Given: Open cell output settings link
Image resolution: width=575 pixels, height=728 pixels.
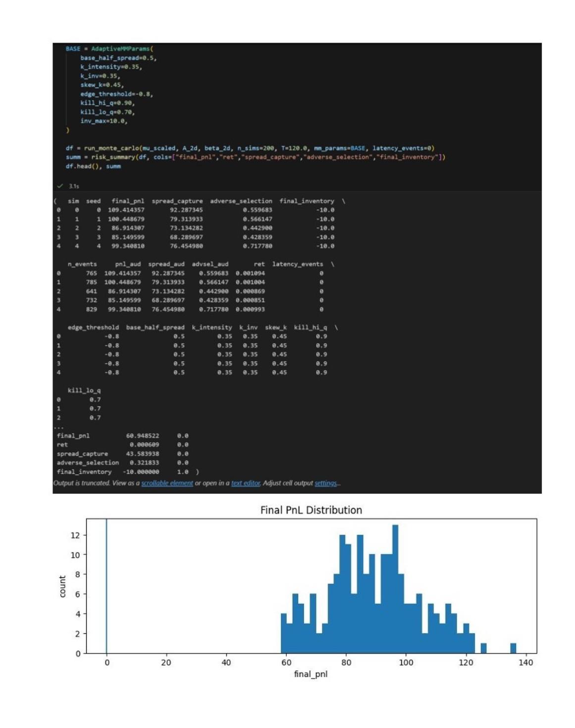Looking at the screenshot, I should click(x=326, y=483).
